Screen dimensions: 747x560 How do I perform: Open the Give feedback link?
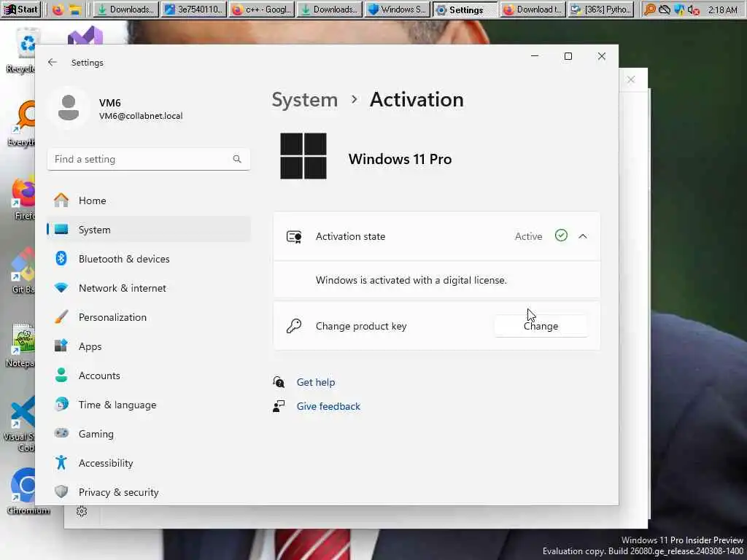(328, 406)
